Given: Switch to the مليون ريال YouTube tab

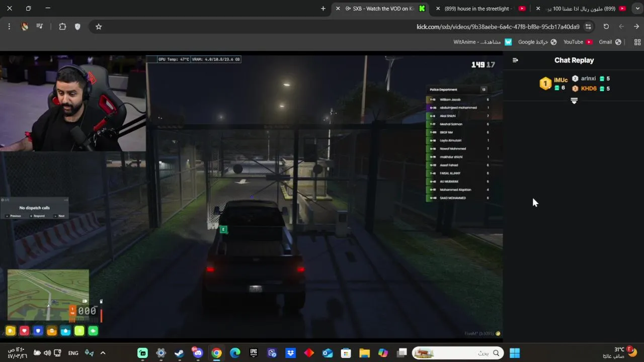Looking at the screenshot, I should [x=581, y=9].
